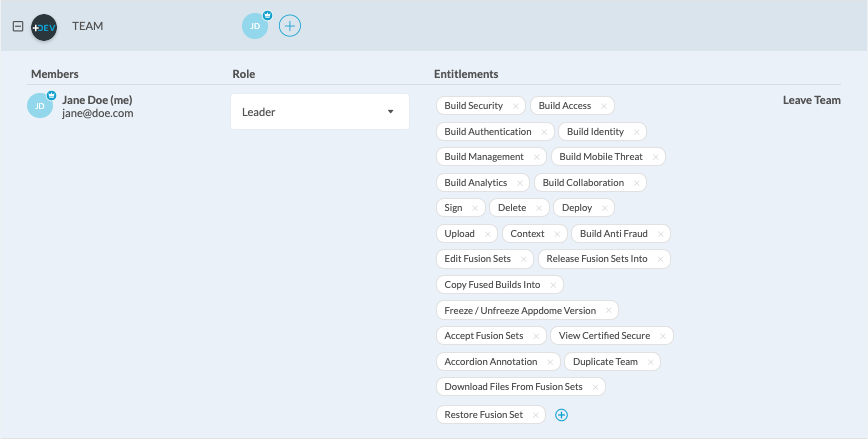Remove the Build Anti Fraud entitlement

[x=660, y=234]
